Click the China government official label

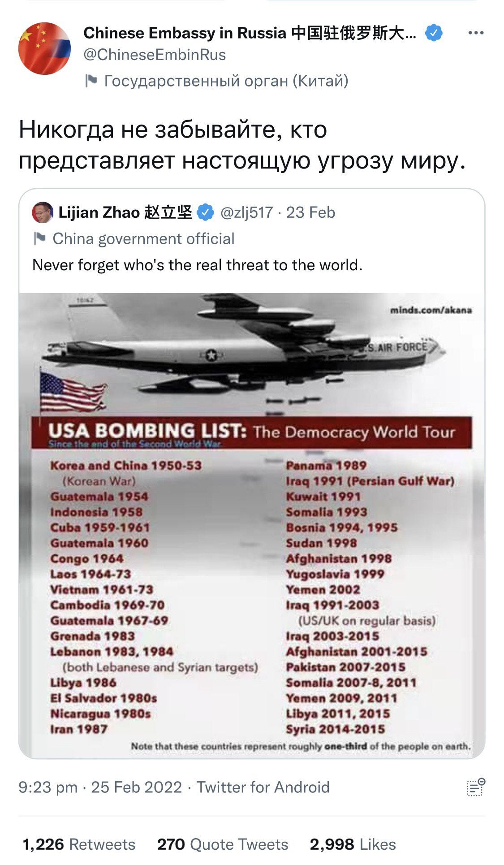(143, 238)
